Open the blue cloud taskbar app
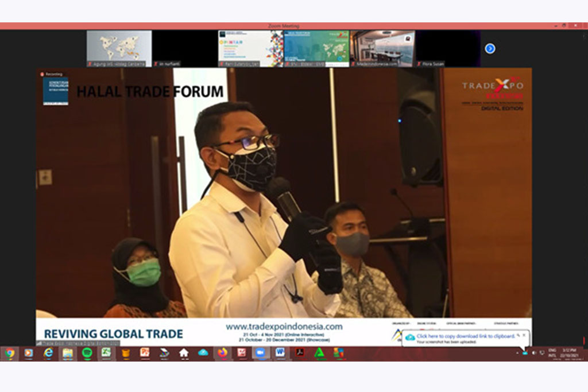Image resolution: width=588 pixels, height=392 pixels. tap(203, 353)
